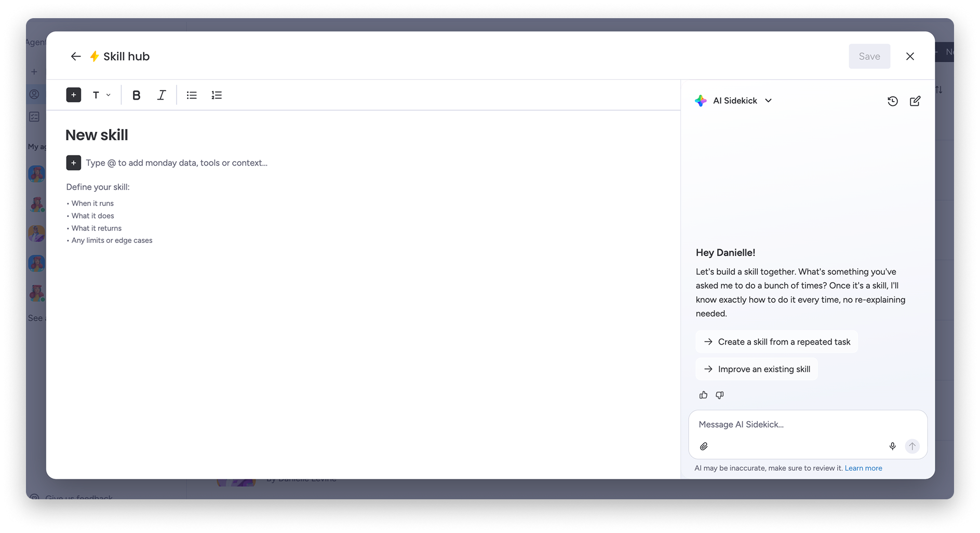Go back using the arrow beside Skill hub
Viewport: 980px width, 533px height.
coord(76,57)
